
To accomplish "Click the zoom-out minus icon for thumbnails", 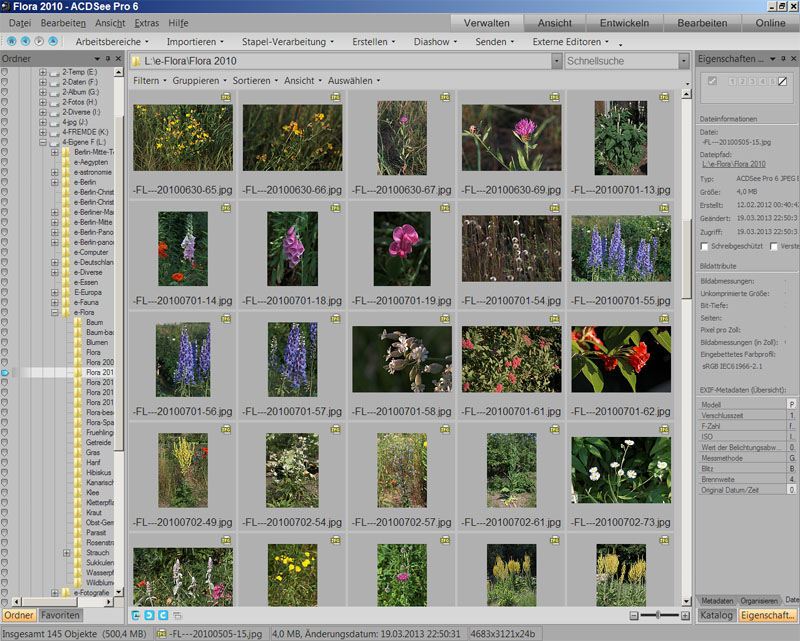I will point(634,615).
